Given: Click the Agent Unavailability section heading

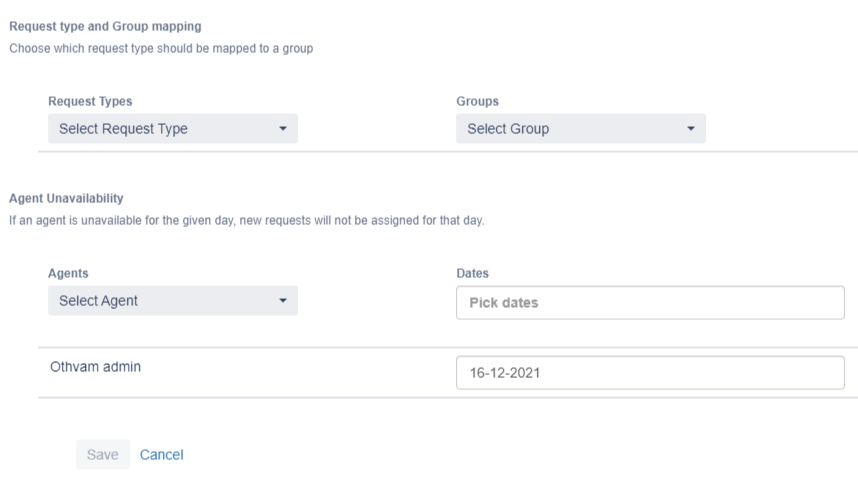Looking at the screenshot, I should 66,198.
